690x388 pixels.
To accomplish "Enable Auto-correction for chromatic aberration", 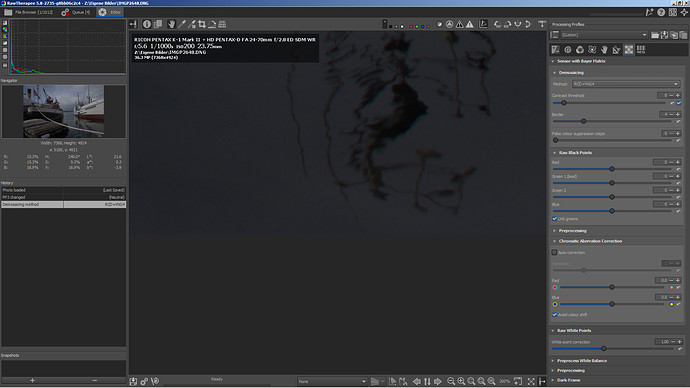I will (x=554, y=253).
